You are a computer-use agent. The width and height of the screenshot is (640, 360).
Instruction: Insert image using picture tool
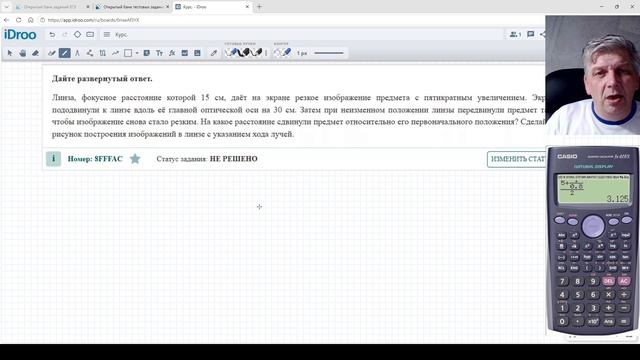pos(198,53)
